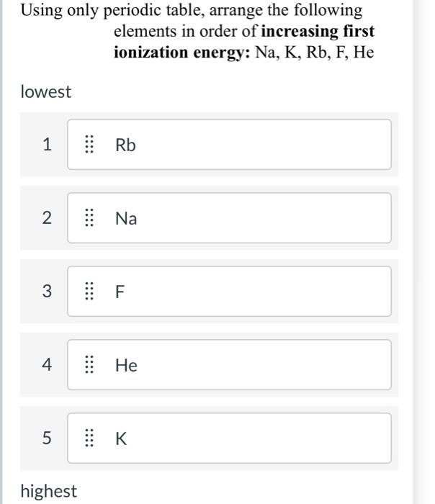The width and height of the screenshot is (435, 504).
Task: Select the F answer box
Action: (x=229, y=291)
